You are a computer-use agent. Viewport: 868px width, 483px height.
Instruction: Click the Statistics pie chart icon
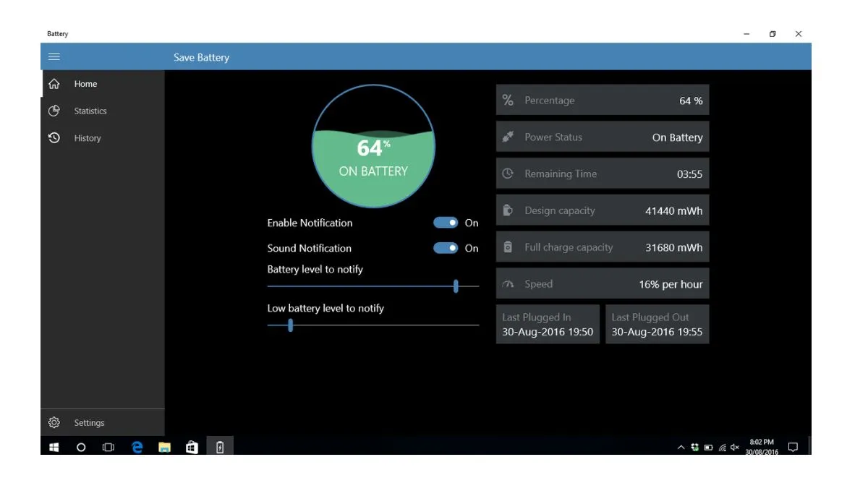pos(54,111)
